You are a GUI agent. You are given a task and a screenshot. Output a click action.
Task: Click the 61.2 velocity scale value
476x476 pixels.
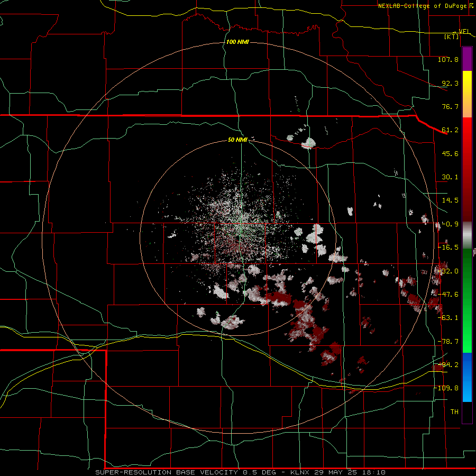[450, 130]
